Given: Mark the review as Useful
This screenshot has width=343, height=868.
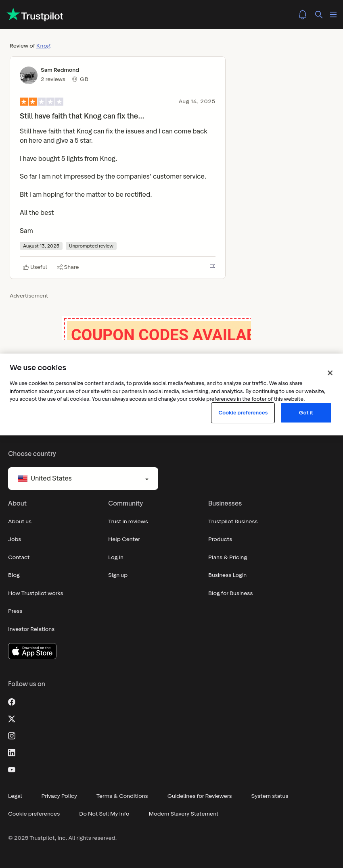Looking at the screenshot, I should (35, 267).
